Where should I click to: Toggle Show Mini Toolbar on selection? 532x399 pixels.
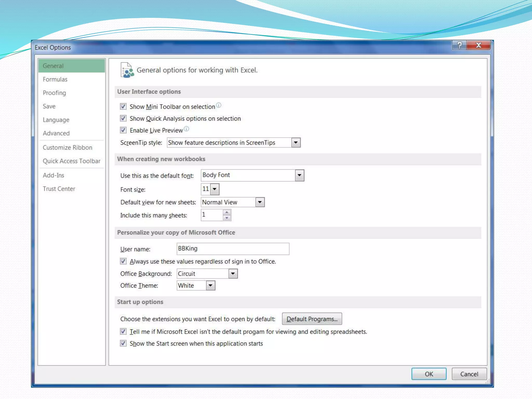pyautogui.click(x=123, y=107)
